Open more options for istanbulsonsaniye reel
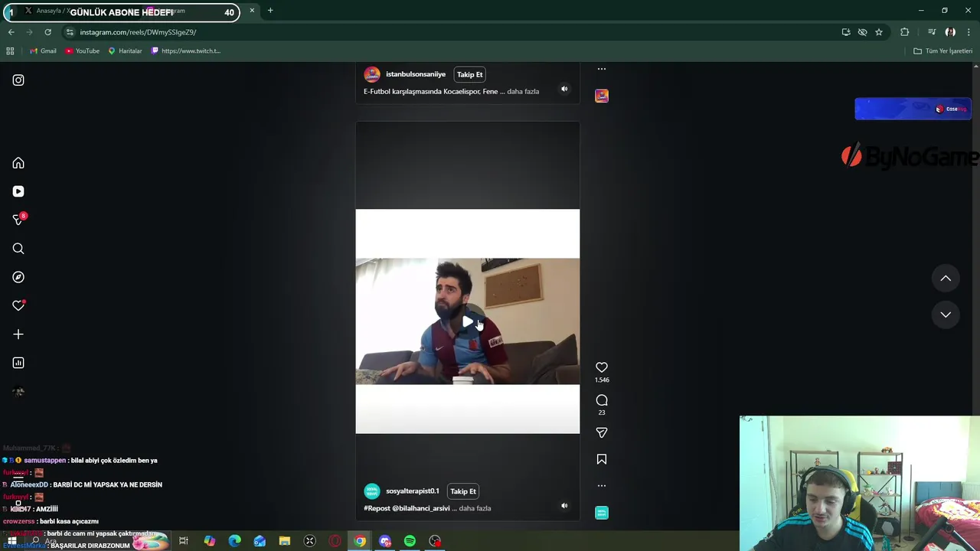980x551 pixels. 602,69
